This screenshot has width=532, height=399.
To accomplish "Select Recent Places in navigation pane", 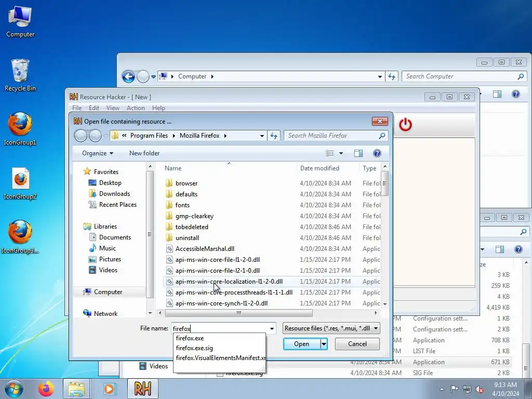I will [118, 205].
